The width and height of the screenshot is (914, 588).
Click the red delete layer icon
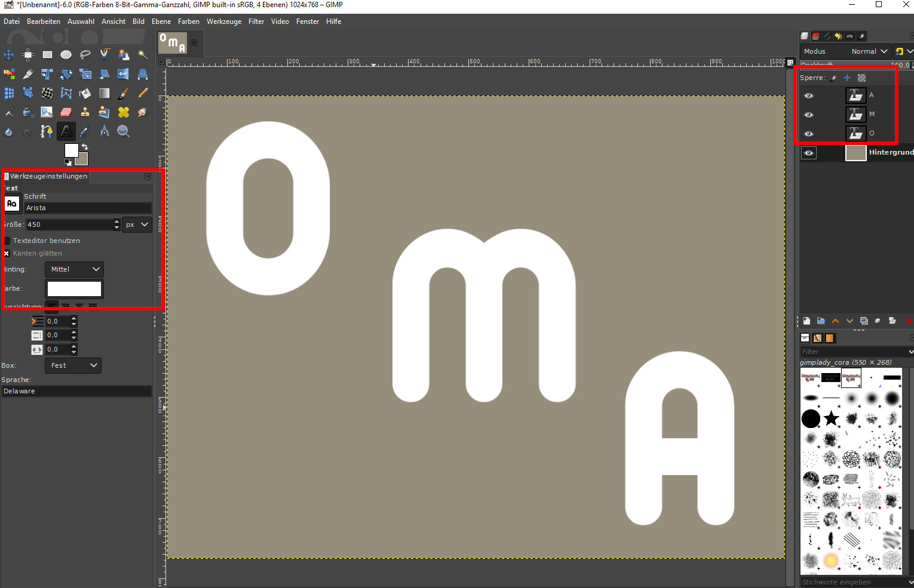click(909, 321)
